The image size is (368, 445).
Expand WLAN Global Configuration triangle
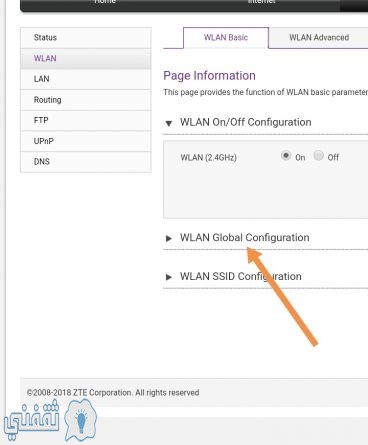click(x=169, y=238)
